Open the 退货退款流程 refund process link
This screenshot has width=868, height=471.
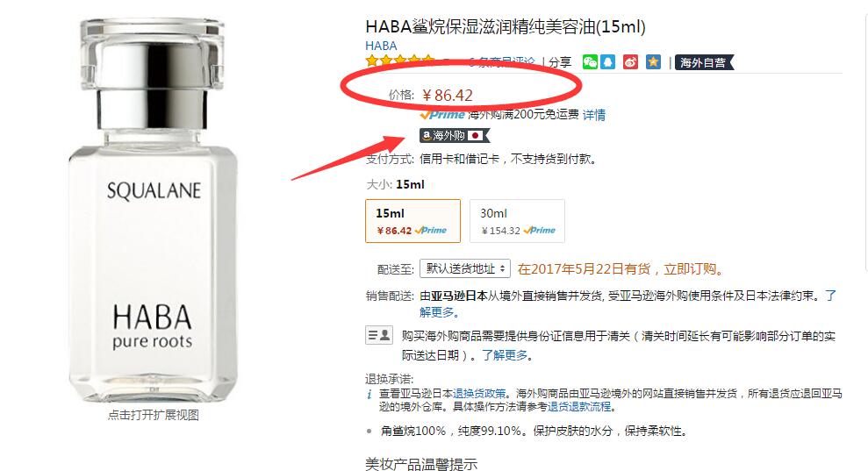579,407
